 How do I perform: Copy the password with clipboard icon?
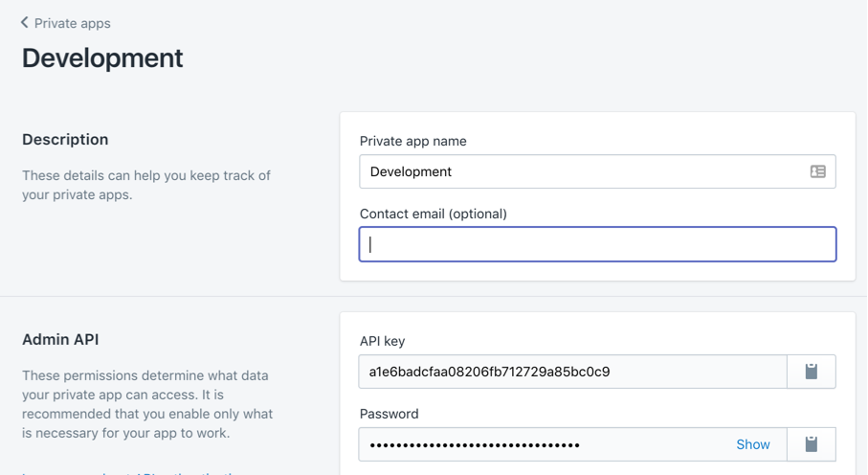(x=811, y=444)
